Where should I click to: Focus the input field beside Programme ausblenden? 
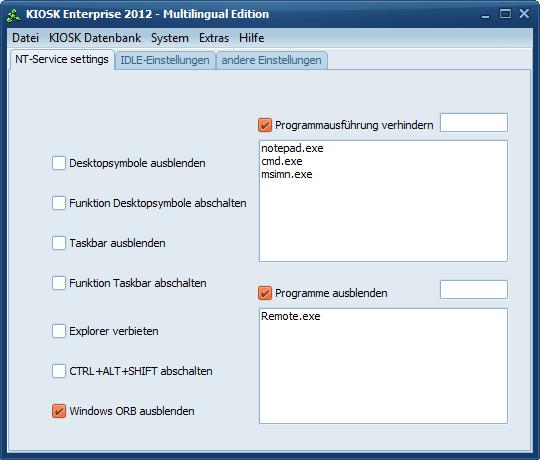point(474,289)
